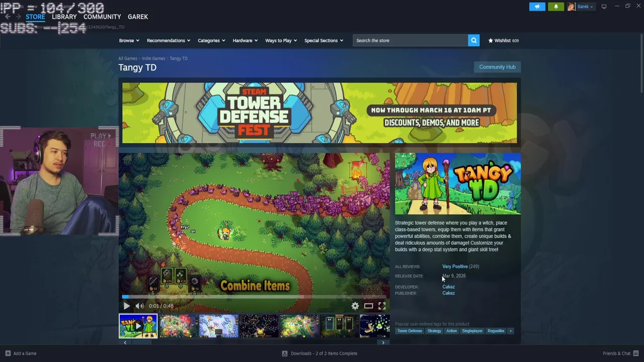Click the store search magnifier icon
This screenshot has width=644, height=362.
coord(473,40)
